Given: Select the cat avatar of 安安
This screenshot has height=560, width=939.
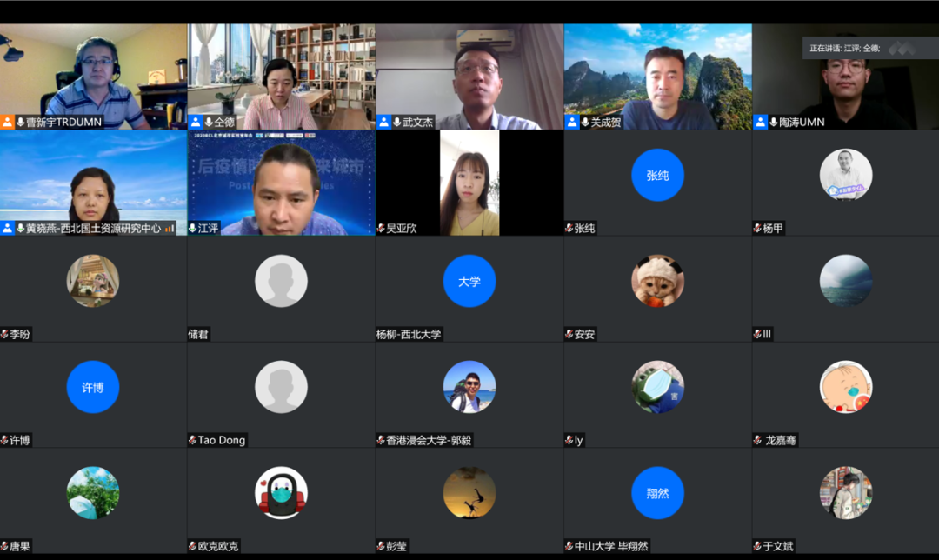Looking at the screenshot, I should [x=657, y=281].
